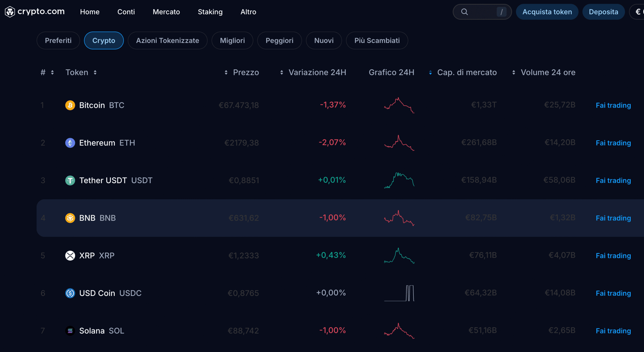Open the Staking menu item
The width and height of the screenshot is (644, 352).
click(210, 12)
